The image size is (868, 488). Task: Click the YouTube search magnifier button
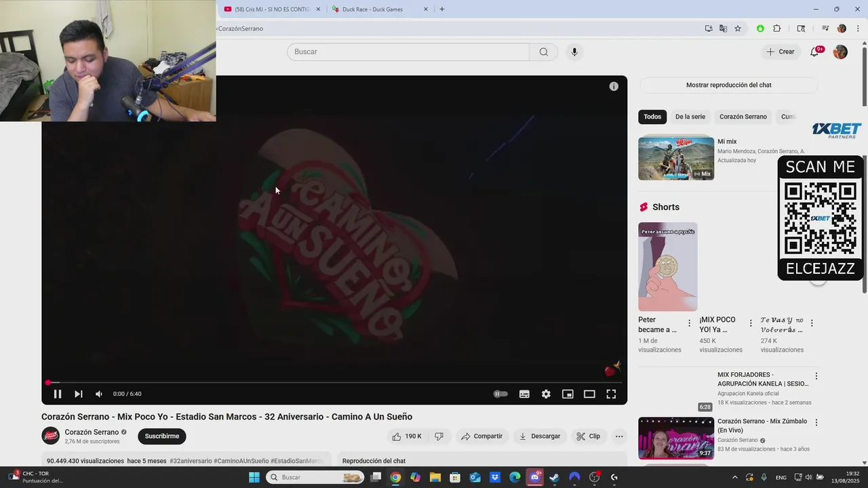click(544, 52)
